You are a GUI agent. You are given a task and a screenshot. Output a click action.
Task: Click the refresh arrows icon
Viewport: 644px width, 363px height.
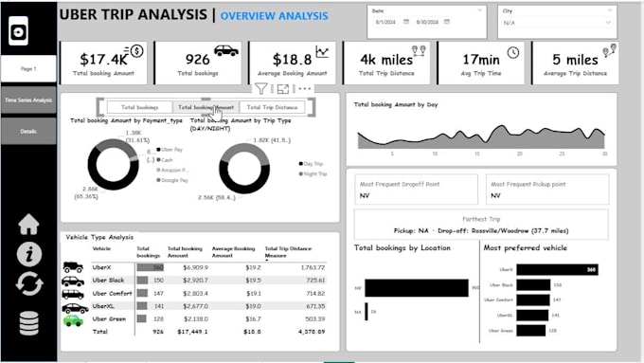(x=29, y=284)
